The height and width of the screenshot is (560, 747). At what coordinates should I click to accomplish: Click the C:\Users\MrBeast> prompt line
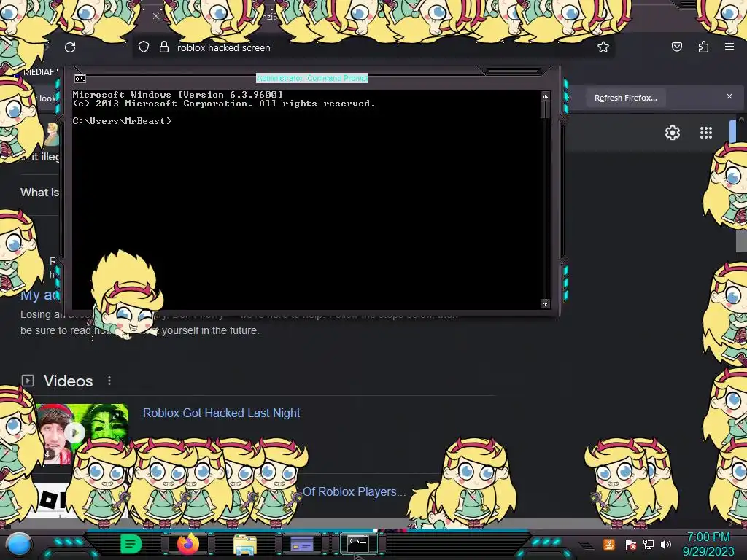pos(122,121)
